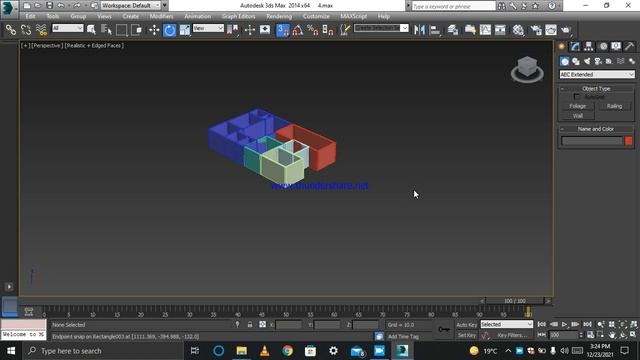The width and height of the screenshot is (640, 360).
Task: Click the 100 / 100 time slider
Action: click(515, 301)
